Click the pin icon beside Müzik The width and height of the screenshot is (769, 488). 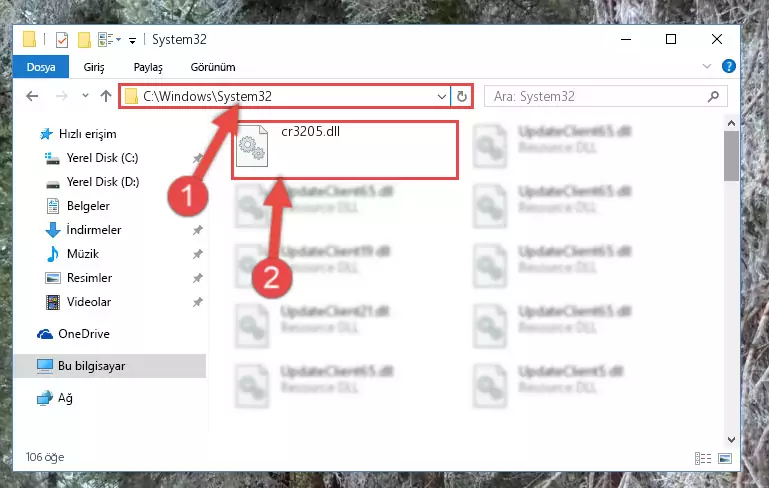click(198, 254)
